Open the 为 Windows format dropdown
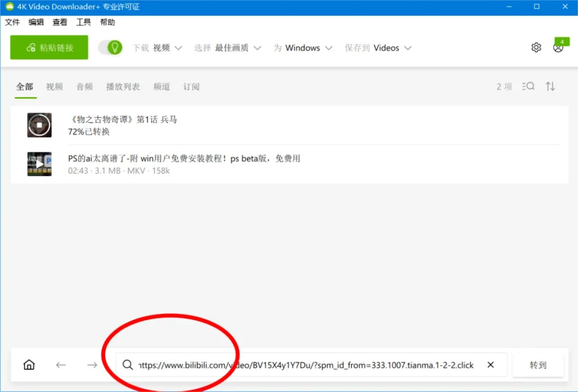Viewport: 578px width, 392px height. coord(303,48)
